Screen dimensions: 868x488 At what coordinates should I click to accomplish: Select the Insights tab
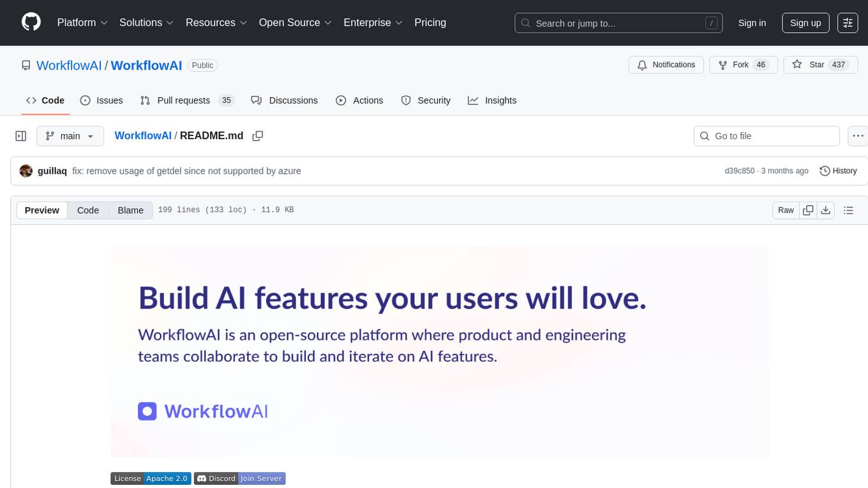492,100
